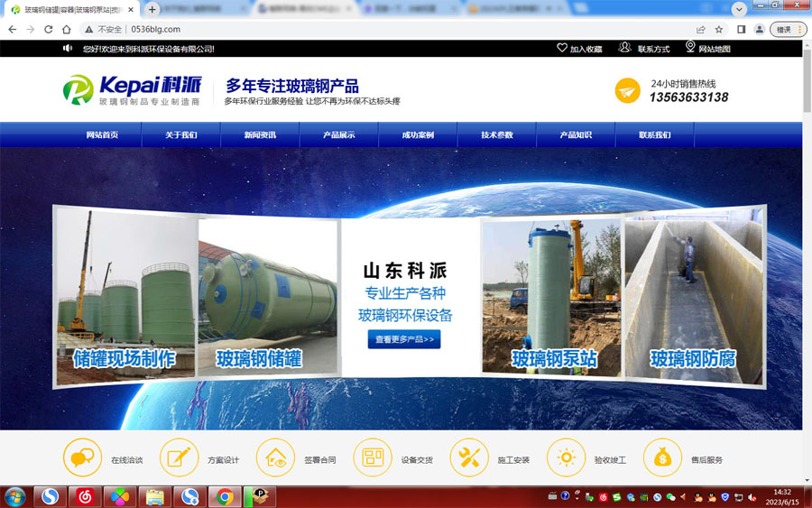Click the browser reload button

[x=49, y=29]
